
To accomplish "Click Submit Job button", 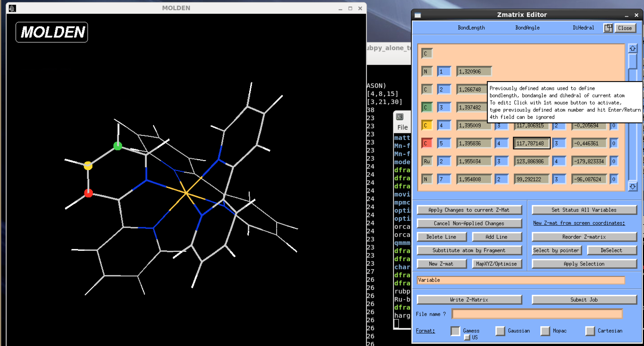I will (x=583, y=299).
